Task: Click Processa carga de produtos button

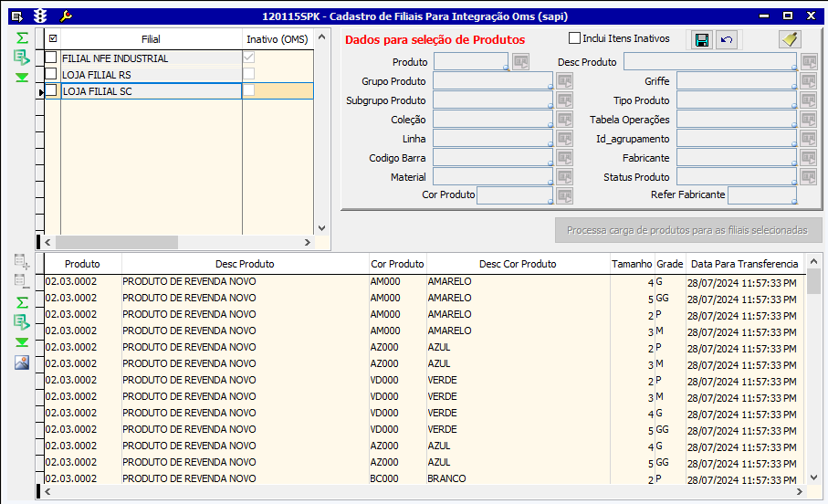Action: pyautogui.click(x=688, y=230)
